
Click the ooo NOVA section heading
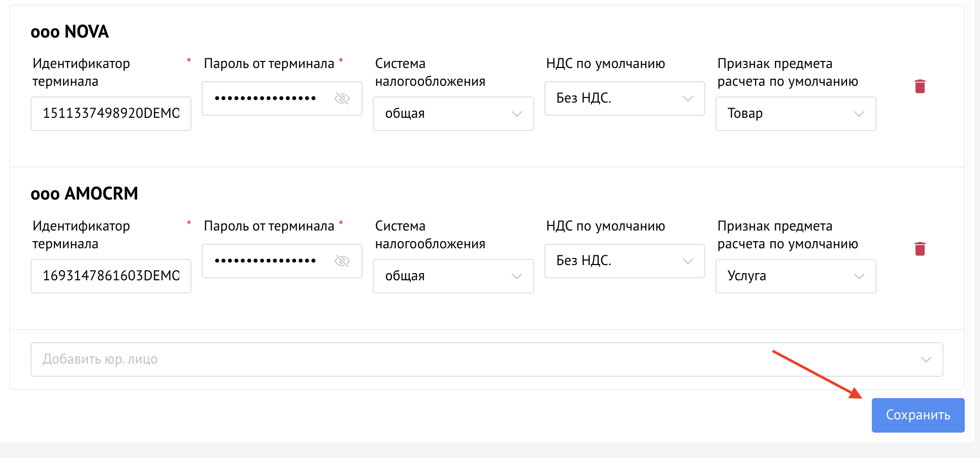click(70, 32)
